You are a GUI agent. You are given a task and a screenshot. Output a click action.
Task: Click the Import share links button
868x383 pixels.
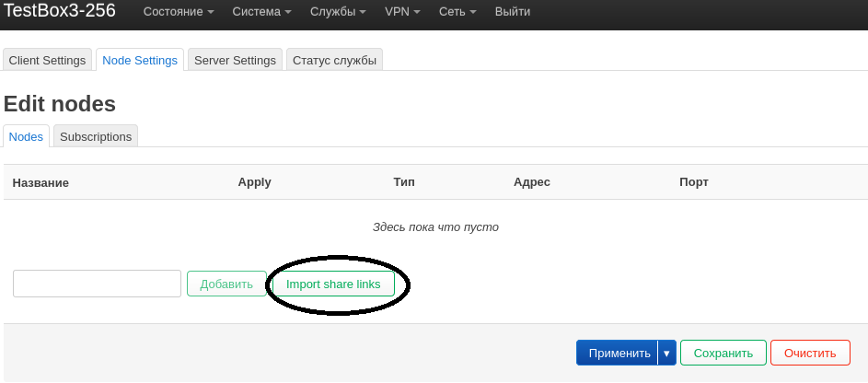pyautogui.click(x=333, y=284)
